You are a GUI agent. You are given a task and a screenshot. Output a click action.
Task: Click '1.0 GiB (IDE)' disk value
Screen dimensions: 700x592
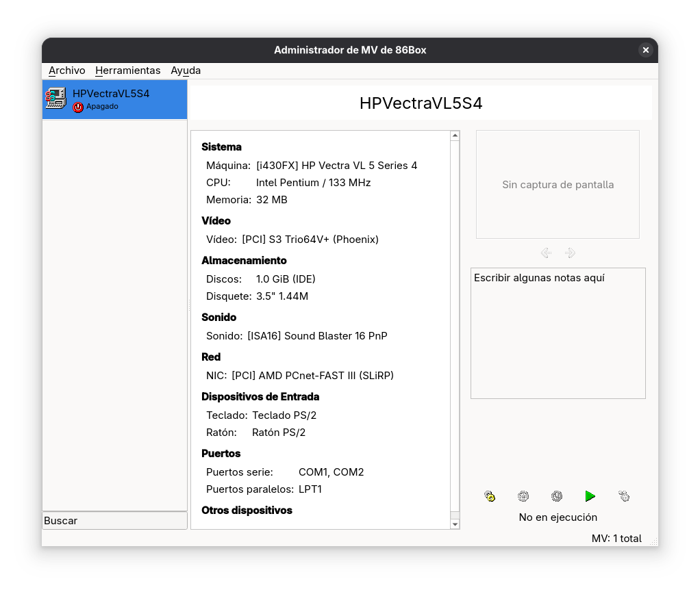tap(286, 279)
